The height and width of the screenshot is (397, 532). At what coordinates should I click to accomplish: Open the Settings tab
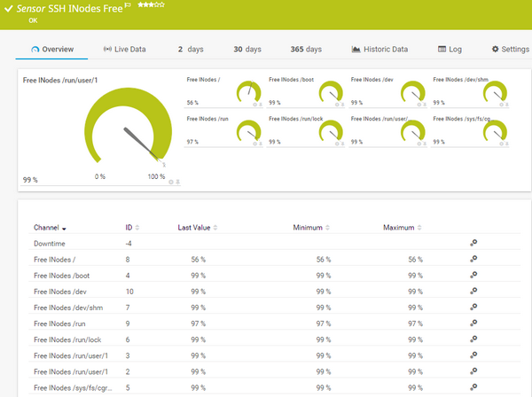pyautogui.click(x=510, y=50)
